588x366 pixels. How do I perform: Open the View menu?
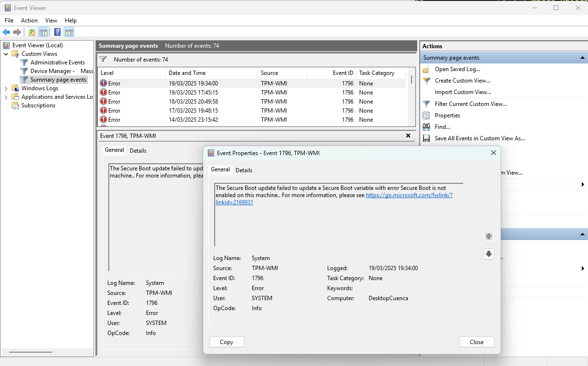pyautogui.click(x=51, y=21)
